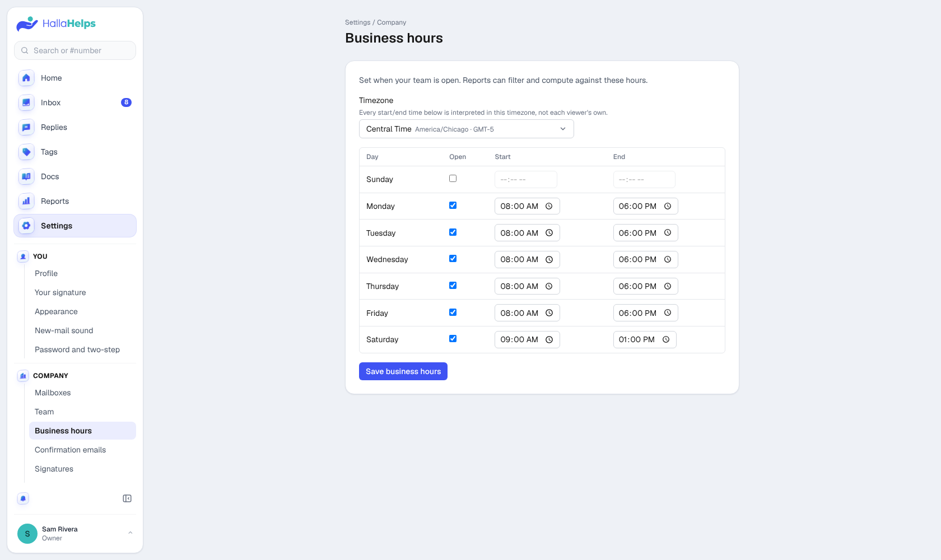Uncheck the Friday open checkbox
This screenshot has height=560, width=941.
point(453,312)
